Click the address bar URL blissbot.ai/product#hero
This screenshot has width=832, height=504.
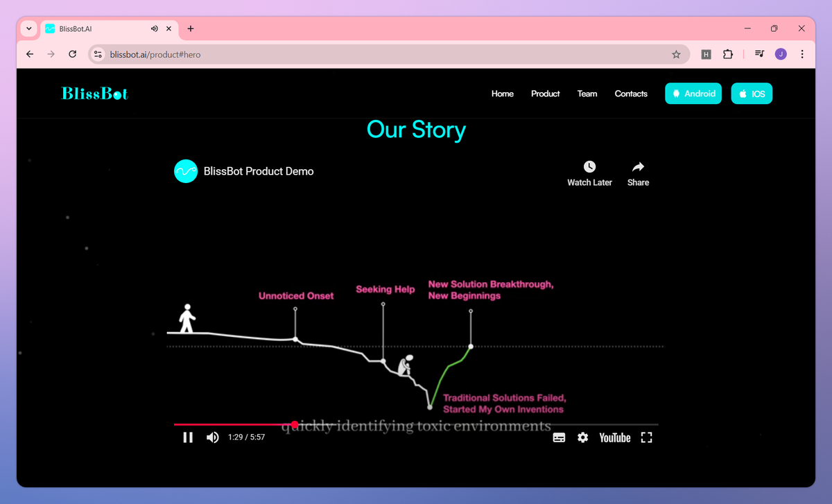(x=155, y=54)
